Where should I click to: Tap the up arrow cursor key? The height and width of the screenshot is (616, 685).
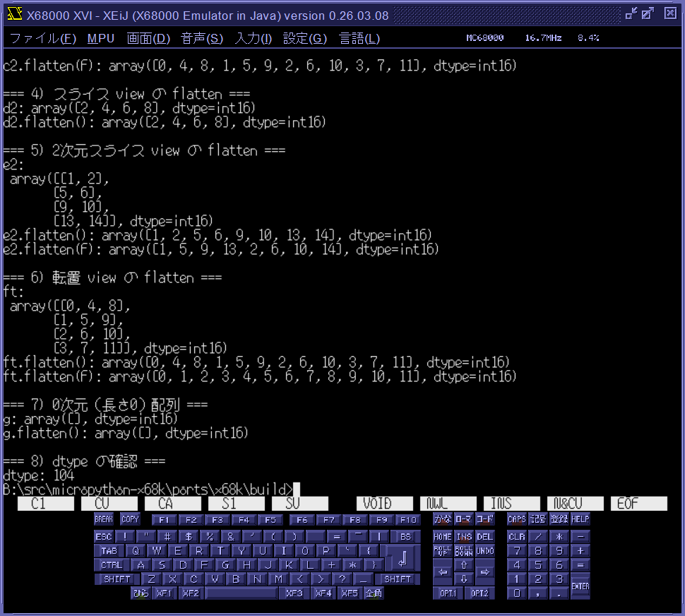[x=463, y=565]
